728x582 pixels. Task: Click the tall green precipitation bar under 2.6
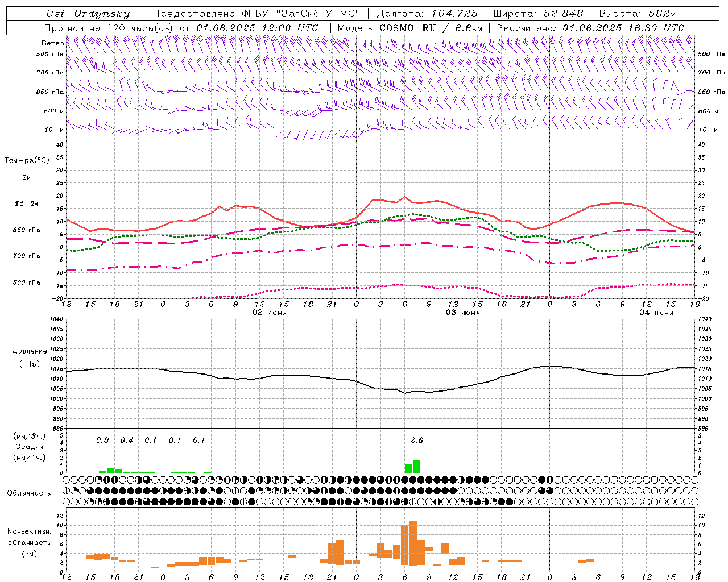[x=416, y=467]
